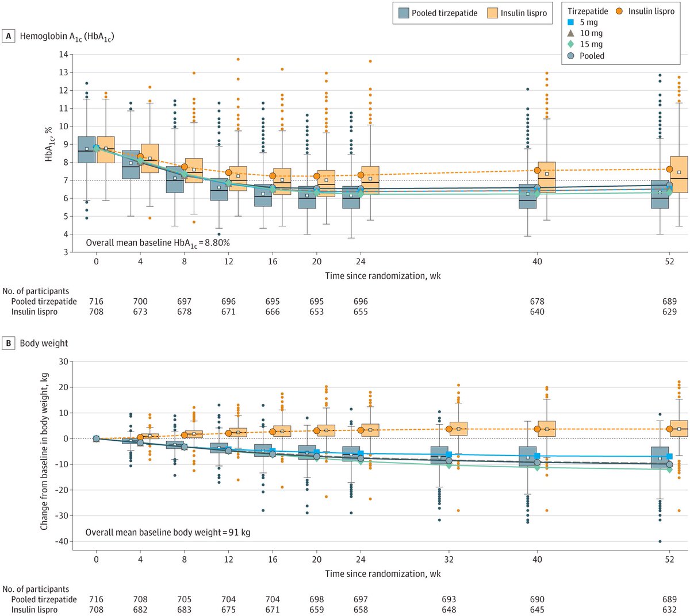Click the body weight panel 'Time since randomization, wk' label
The width and height of the screenshot is (690, 616).
[x=383, y=573]
